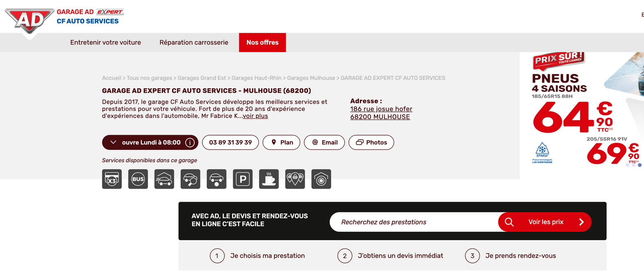Select the pay-in-3-installments card service icon
The height and width of the screenshot is (274, 644).
(112, 179)
